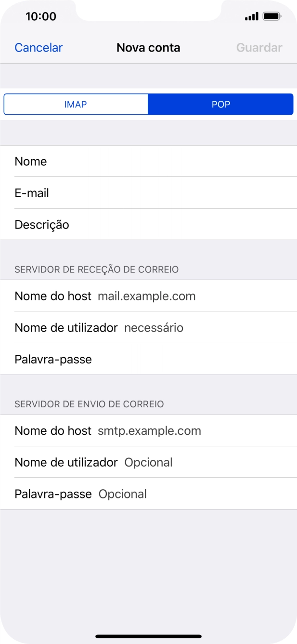Switch to the IMAP tab
Viewport: 297px width, 644px height.
pos(76,104)
